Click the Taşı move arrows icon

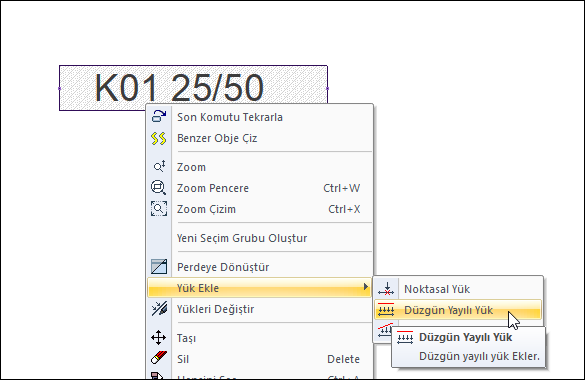tap(159, 337)
